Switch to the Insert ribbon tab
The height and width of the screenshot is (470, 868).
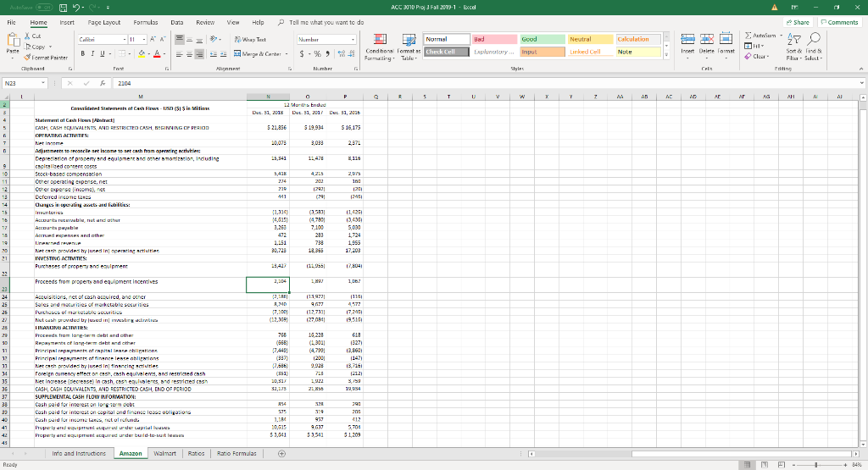click(67, 22)
